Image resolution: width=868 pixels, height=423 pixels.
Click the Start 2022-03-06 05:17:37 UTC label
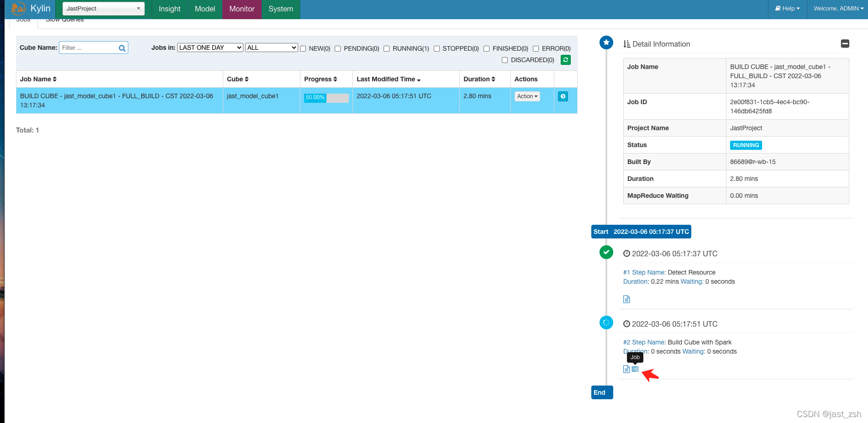[x=641, y=232]
